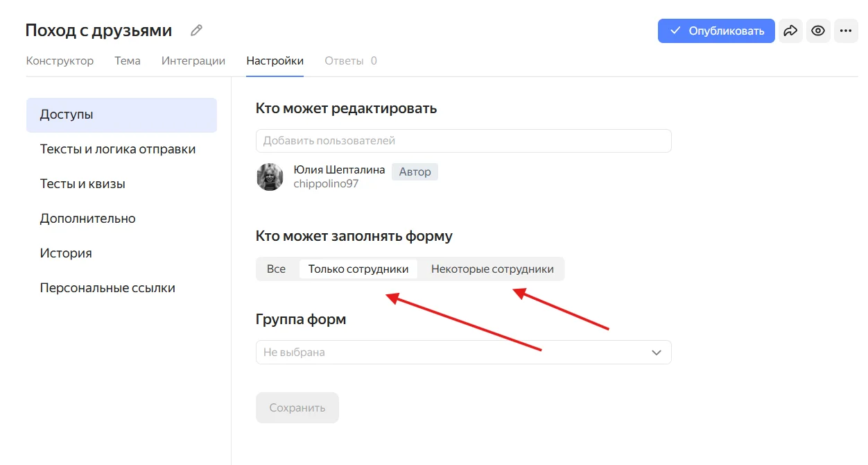Click Юлия Шепталина's avatar picture

coord(270,177)
